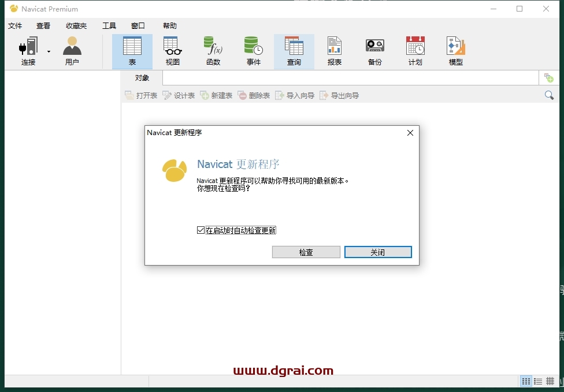
Task: Minimize the Navicat Premium window
Action: pos(493,9)
